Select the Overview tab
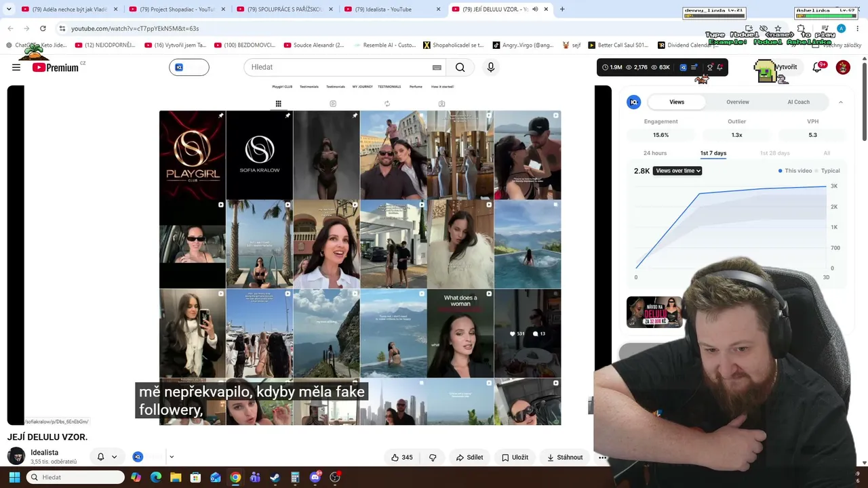This screenshot has width=868, height=488. click(x=738, y=102)
